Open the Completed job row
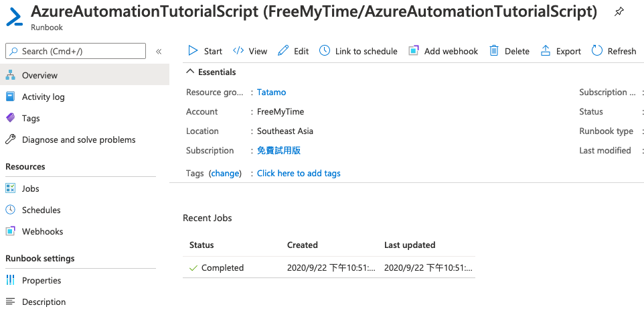Screen dimensions: 644x317 point(329,267)
